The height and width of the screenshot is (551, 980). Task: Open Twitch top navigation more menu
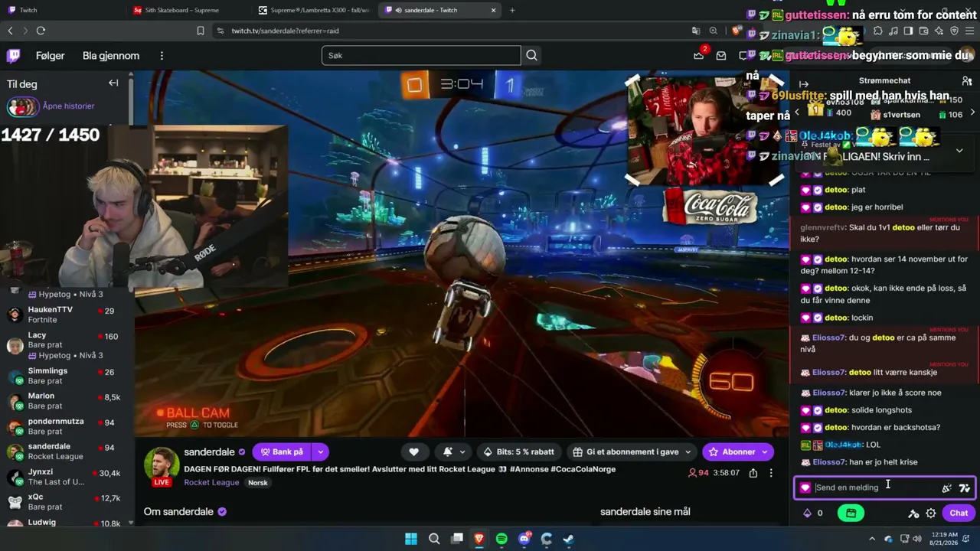tap(162, 56)
